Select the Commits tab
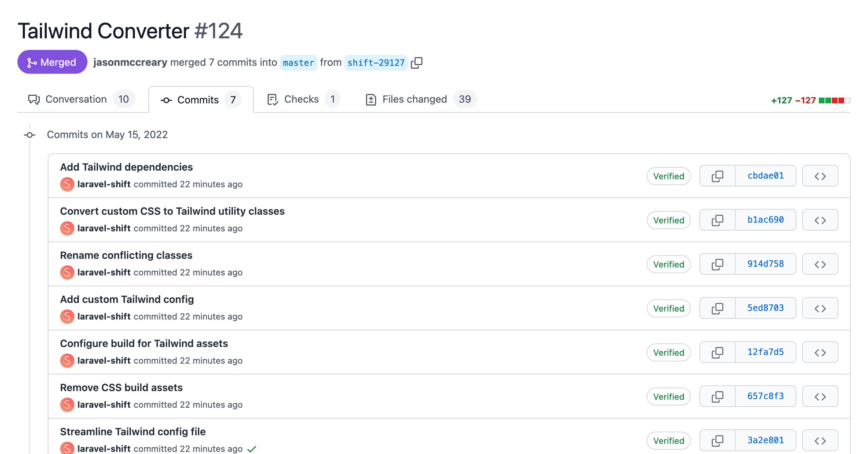868x454 pixels. 201,100
